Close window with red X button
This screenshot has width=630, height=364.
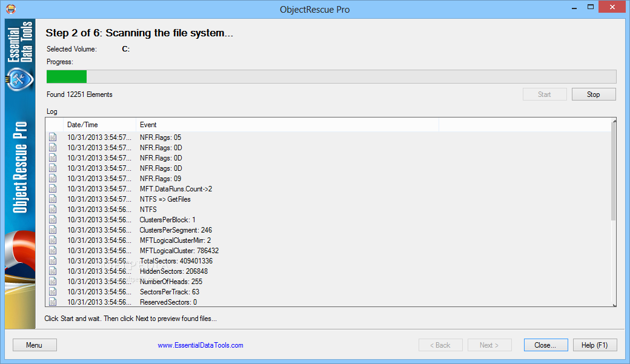pyautogui.click(x=612, y=7)
